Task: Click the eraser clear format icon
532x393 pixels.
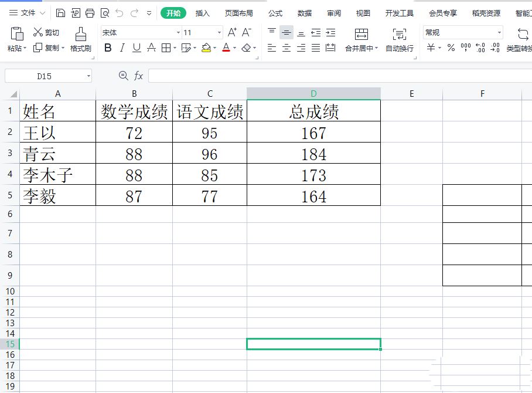Action: click(246, 48)
